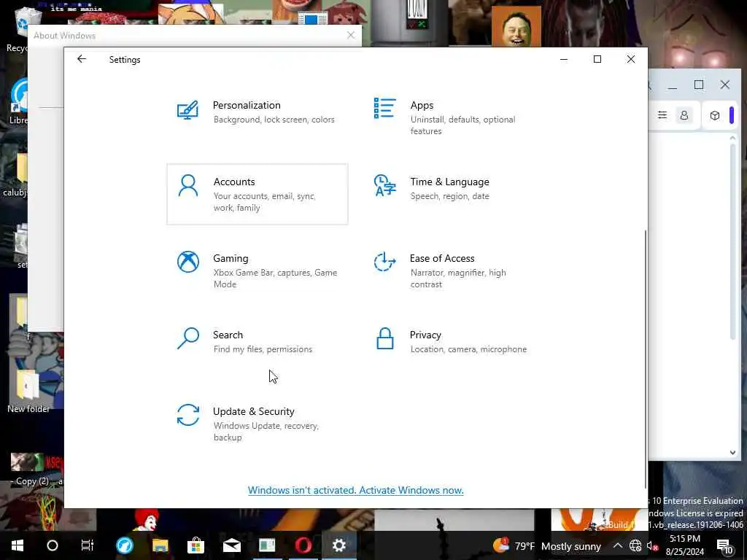Click 'Uninstall, defaults, optional features' text
Image resolution: width=747 pixels, height=560 pixels.
(x=462, y=125)
